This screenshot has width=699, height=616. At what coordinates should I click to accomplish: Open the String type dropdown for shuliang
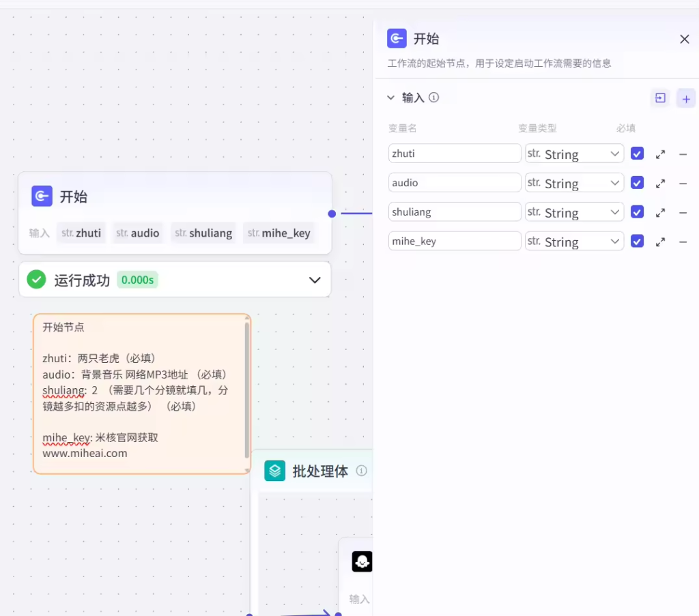(573, 213)
